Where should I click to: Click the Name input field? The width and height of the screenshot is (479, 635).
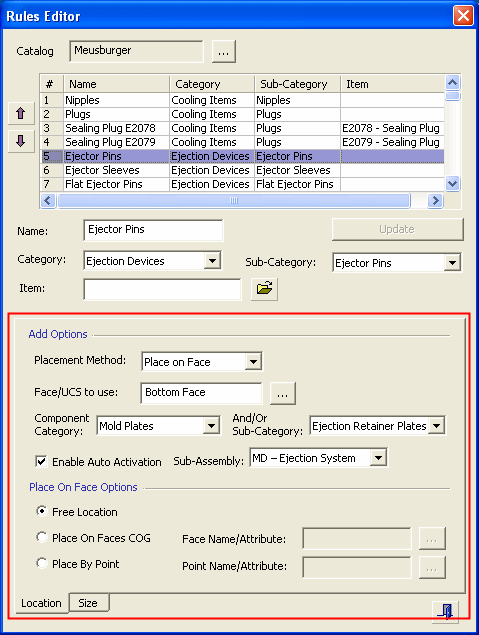point(153,230)
